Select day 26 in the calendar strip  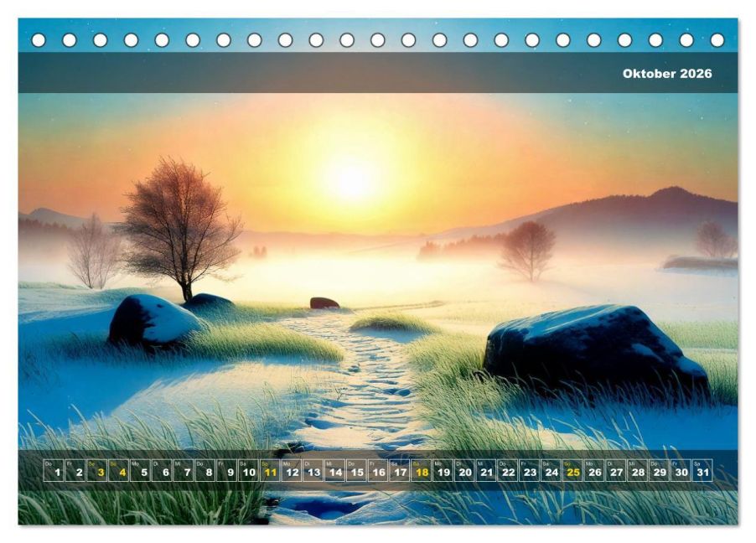click(x=594, y=470)
